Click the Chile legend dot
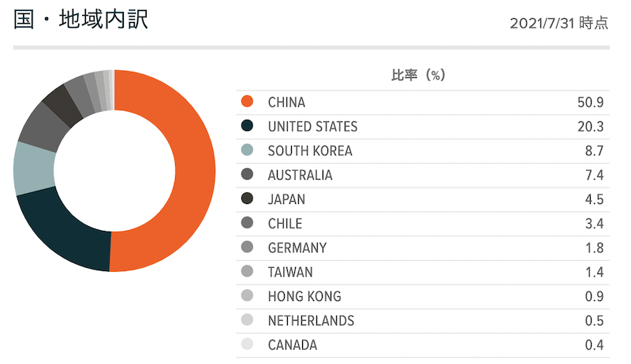631x364 pixels. tap(247, 223)
